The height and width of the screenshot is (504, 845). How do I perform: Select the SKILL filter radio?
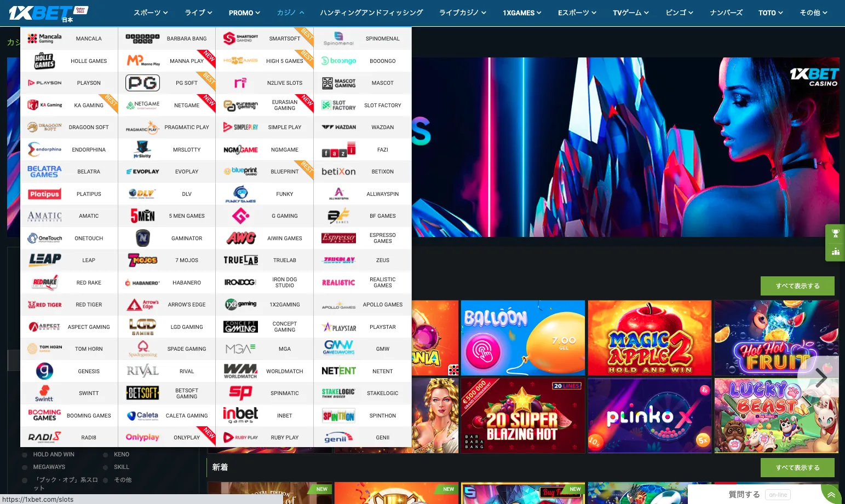pos(105,467)
